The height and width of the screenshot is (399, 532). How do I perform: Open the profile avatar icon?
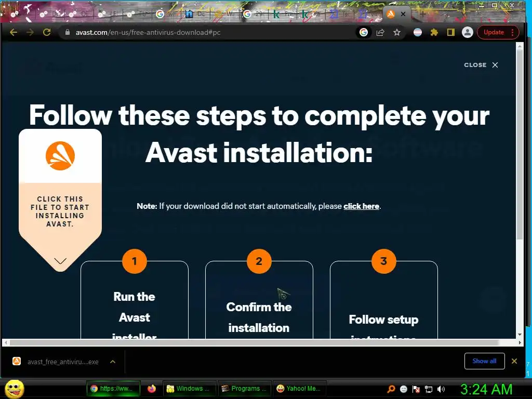click(467, 32)
